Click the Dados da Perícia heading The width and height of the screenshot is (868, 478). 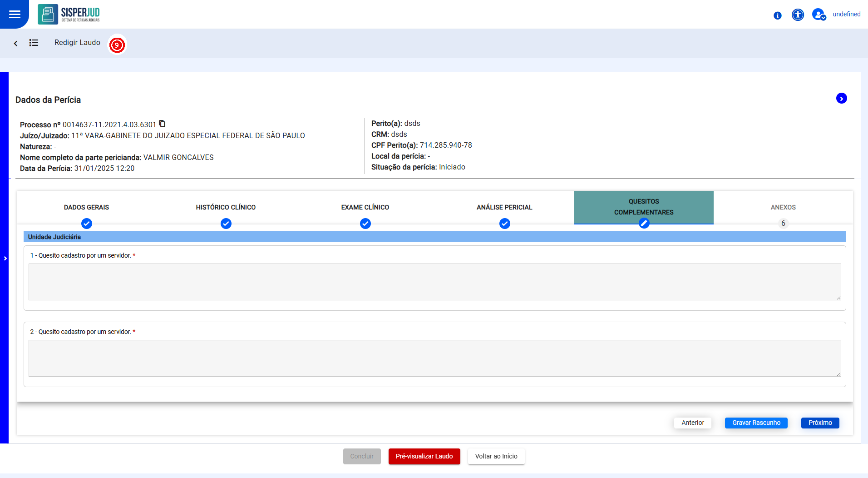48,100
